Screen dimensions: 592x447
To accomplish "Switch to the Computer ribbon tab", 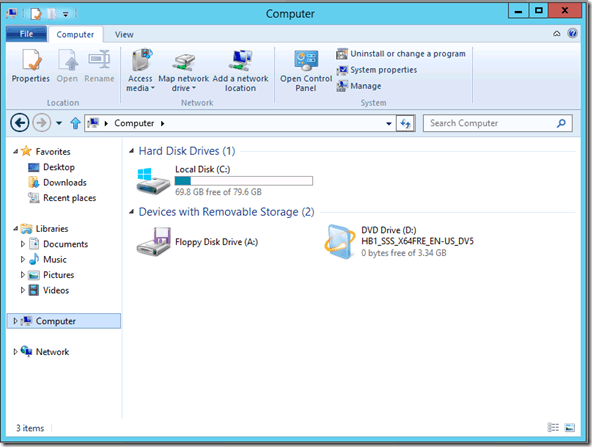I will tap(75, 34).
